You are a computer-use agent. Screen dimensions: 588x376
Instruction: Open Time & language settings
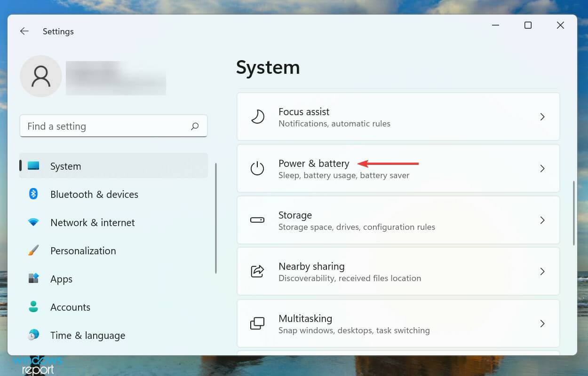click(x=87, y=336)
